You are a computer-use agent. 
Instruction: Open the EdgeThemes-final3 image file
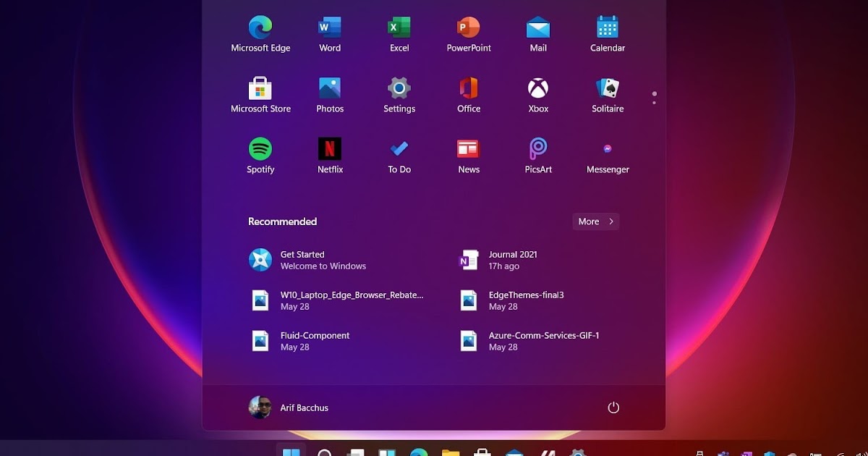[512, 300]
